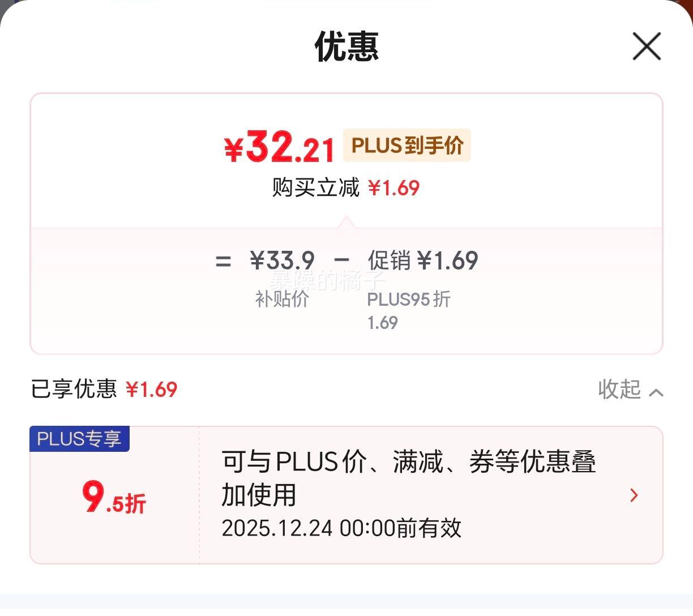Click the 补贴价 label
The image size is (693, 616).
coord(282,299)
